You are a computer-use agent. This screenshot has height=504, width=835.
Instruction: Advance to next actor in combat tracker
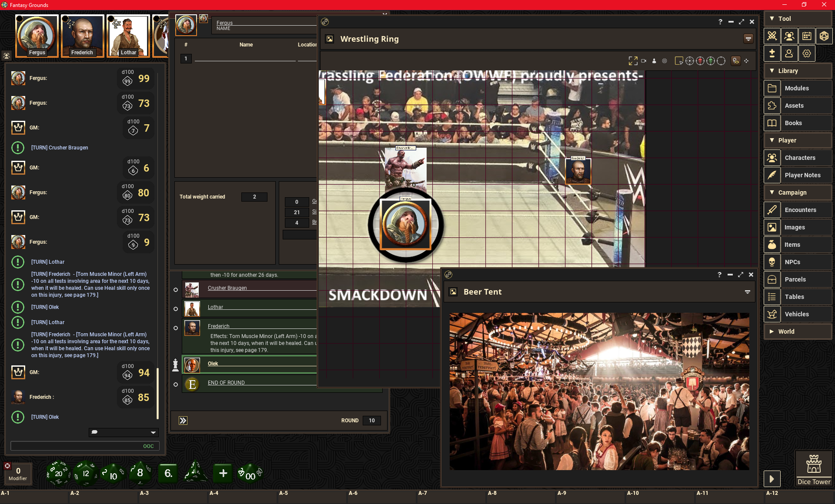point(183,421)
